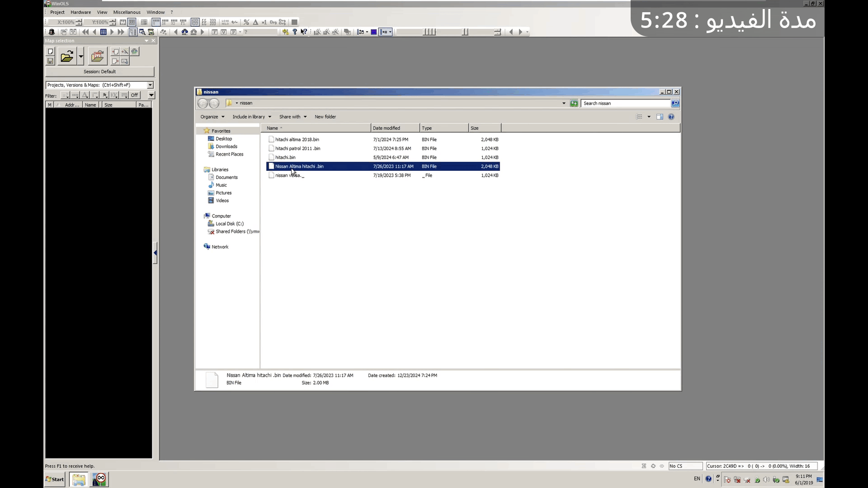This screenshot has height=488, width=868.
Task: Open Projects, Versions & Maps dropdown
Action: tap(150, 85)
